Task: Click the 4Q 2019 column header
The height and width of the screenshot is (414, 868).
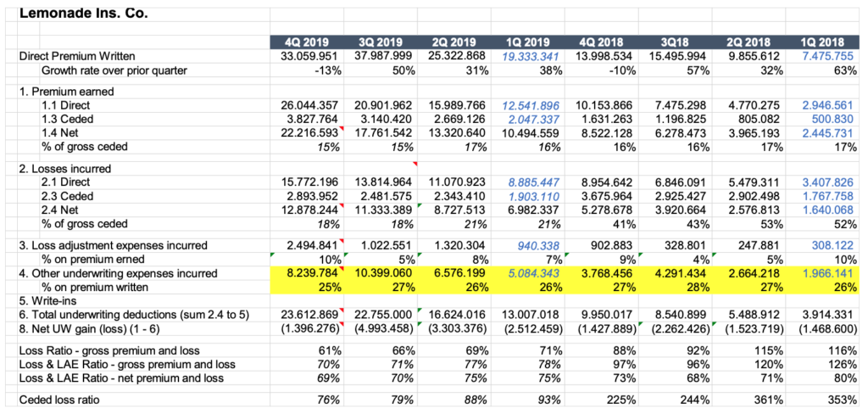Action: [x=306, y=42]
